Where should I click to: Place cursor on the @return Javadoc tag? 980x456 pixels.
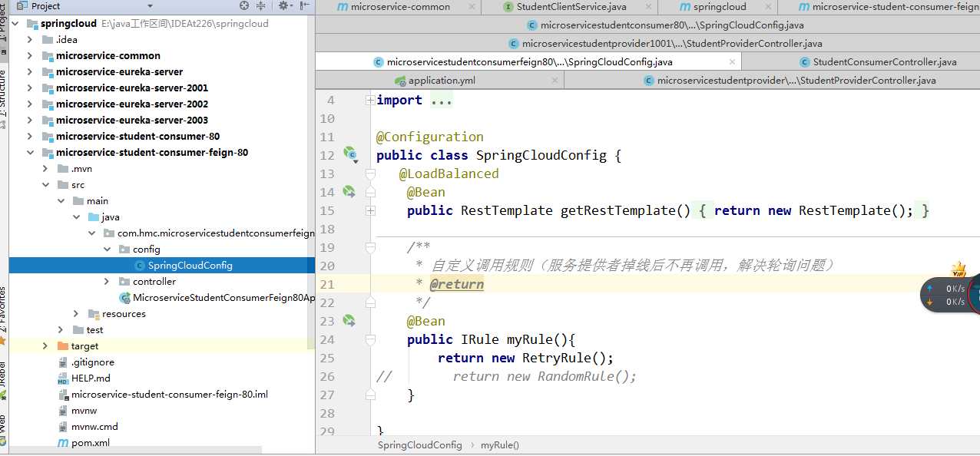457,284
